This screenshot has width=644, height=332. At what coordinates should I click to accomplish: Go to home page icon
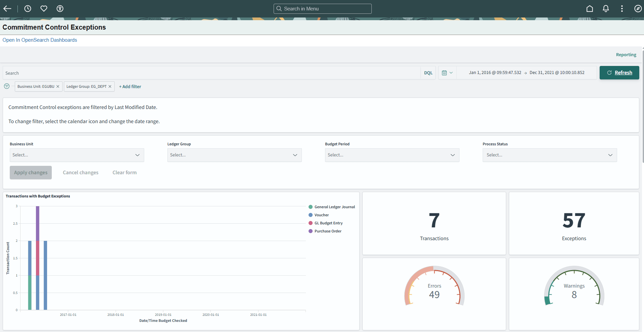590,9
